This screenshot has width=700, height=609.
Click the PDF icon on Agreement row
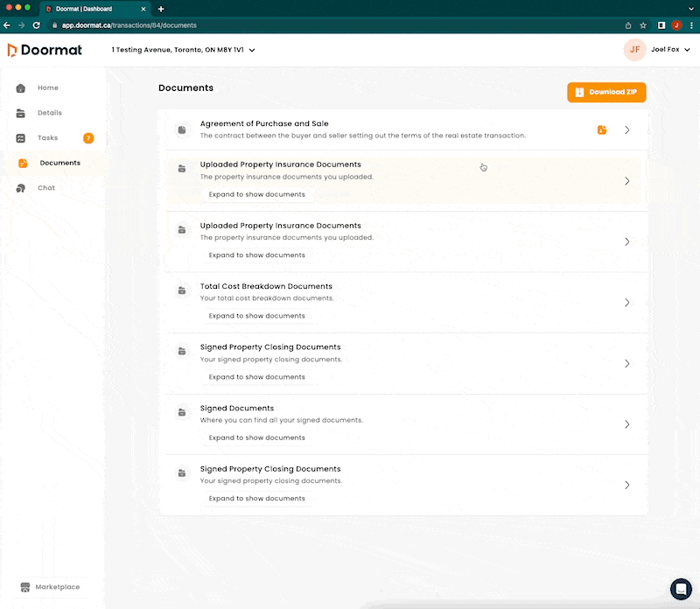coord(602,130)
